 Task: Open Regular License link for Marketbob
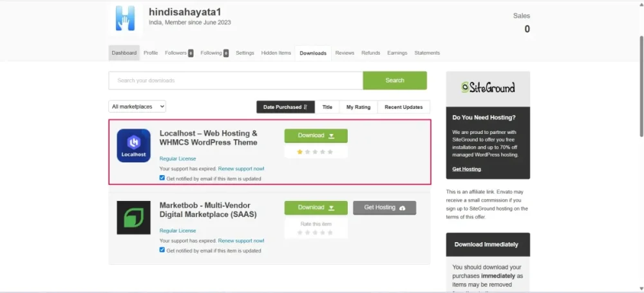tap(178, 231)
